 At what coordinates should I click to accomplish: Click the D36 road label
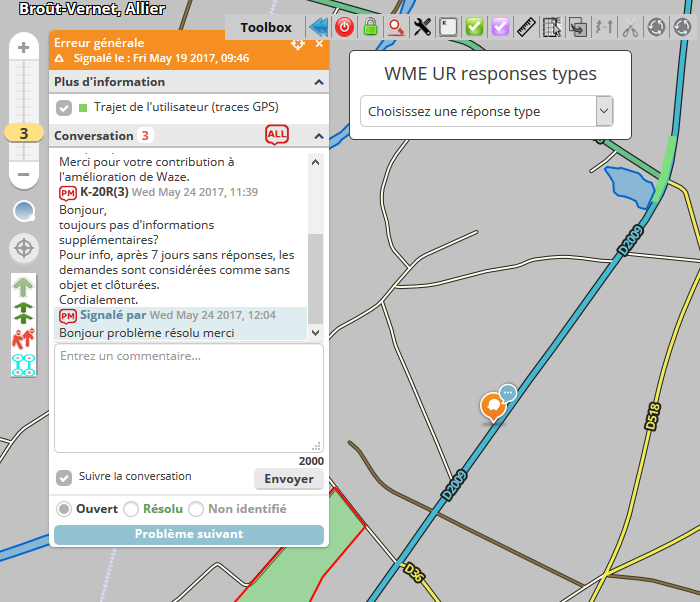[x=413, y=573]
